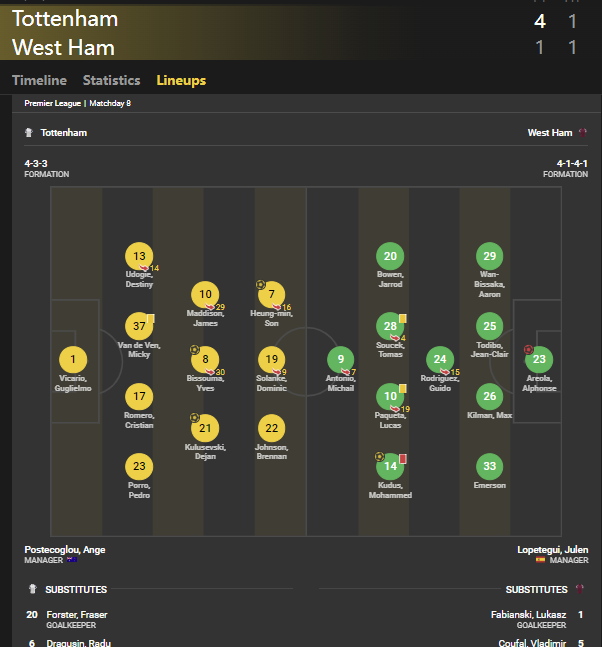Screen dimensions: 602x647
Task: Click the West Ham team name link
Action: pos(550,132)
